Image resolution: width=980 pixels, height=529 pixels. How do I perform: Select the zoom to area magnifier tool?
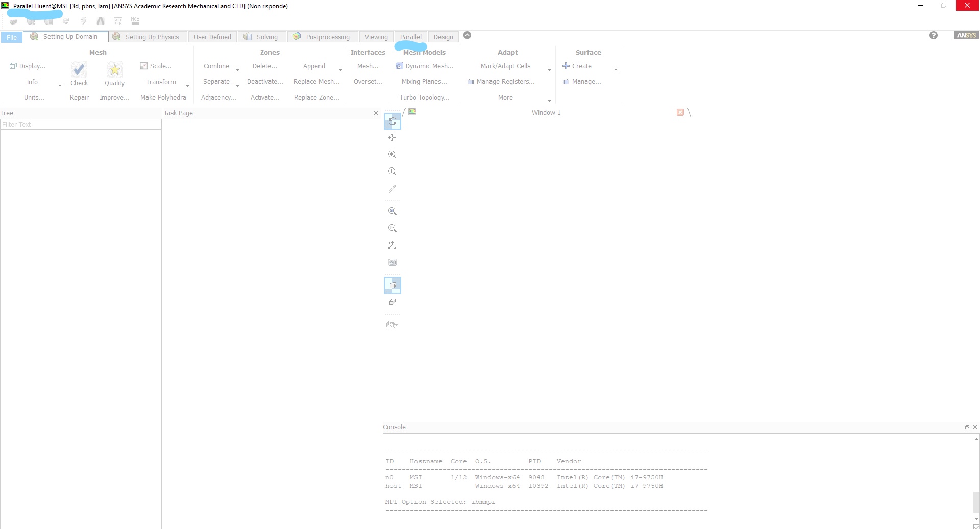point(393,172)
